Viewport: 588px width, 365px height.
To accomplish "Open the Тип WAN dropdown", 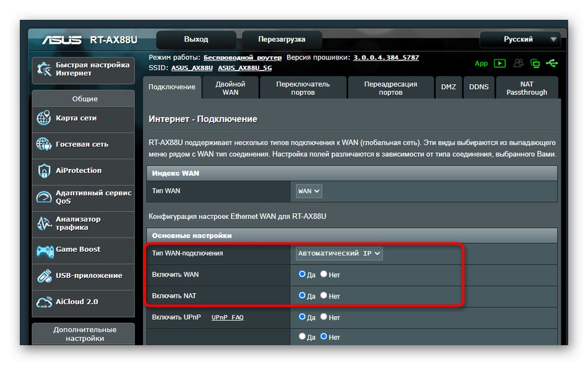I will click(x=309, y=191).
